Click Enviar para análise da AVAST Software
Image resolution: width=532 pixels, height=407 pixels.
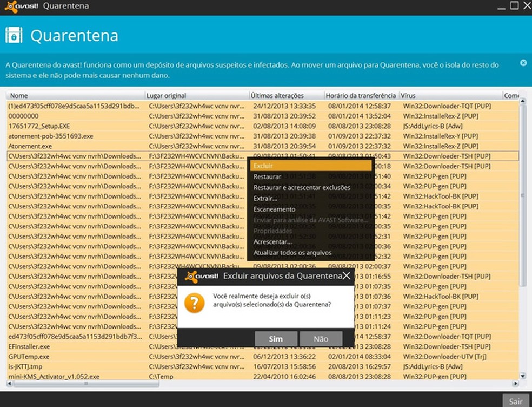(311, 220)
